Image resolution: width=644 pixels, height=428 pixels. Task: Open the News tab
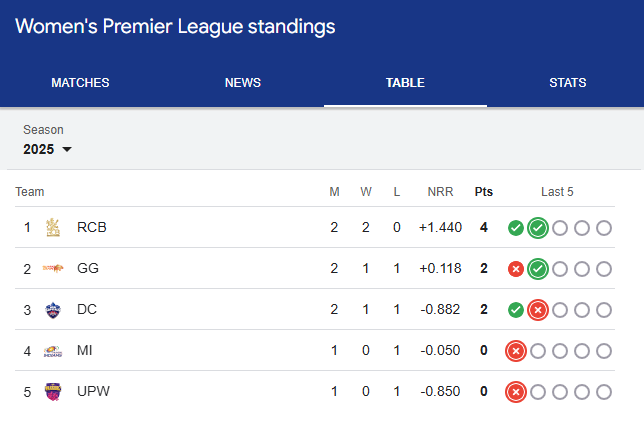[243, 83]
